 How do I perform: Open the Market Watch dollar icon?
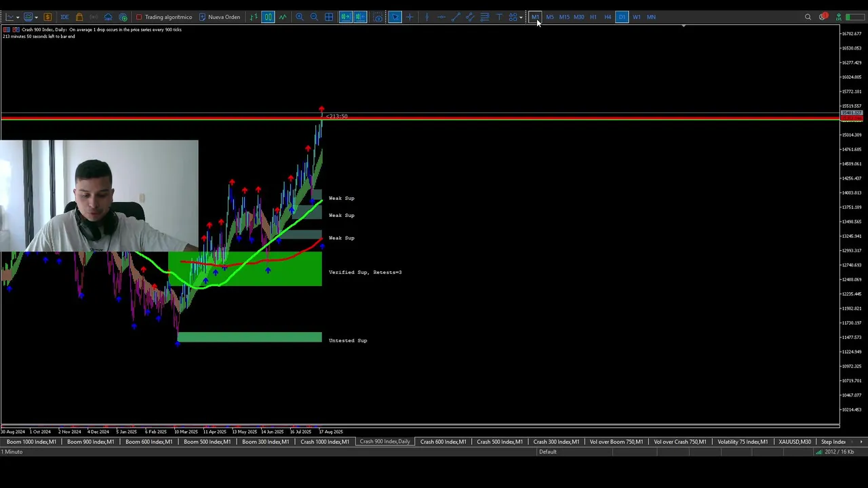(47, 17)
